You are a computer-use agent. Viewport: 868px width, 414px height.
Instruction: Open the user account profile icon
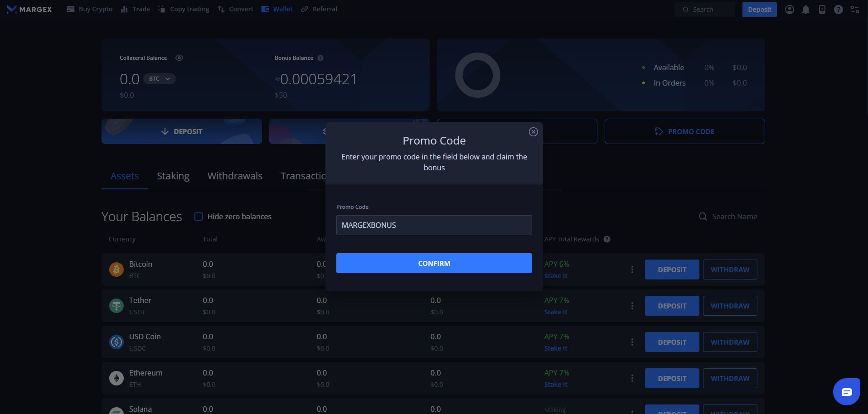pyautogui.click(x=789, y=10)
